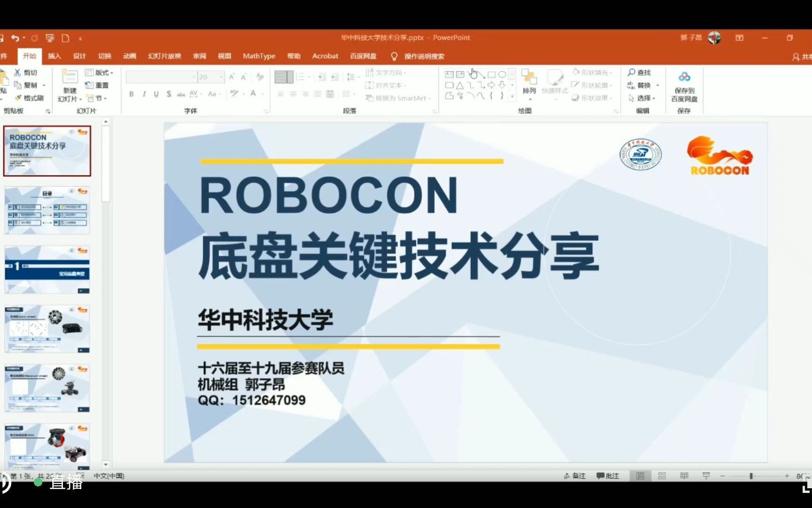
Task: Open the MathType tab
Action: (x=259, y=56)
